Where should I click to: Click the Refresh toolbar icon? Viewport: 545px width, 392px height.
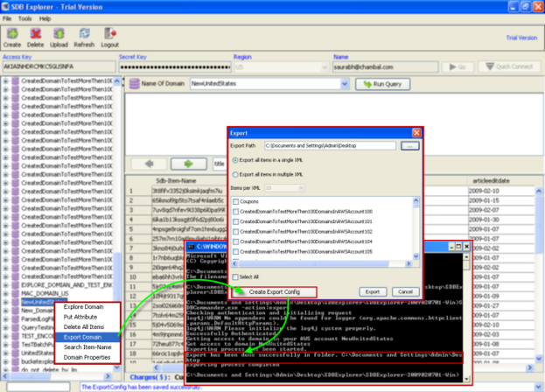pos(84,38)
